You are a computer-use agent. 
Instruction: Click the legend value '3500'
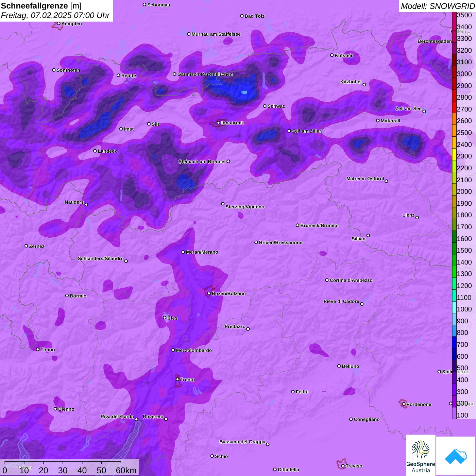(464, 15)
